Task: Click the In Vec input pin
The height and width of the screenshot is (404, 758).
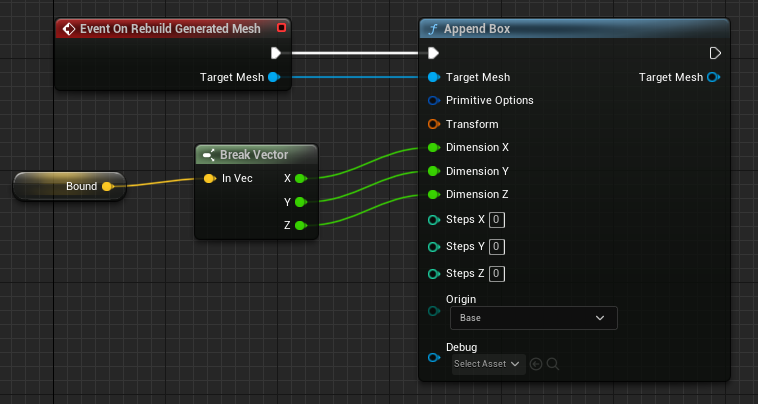Action: (x=209, y=178)
